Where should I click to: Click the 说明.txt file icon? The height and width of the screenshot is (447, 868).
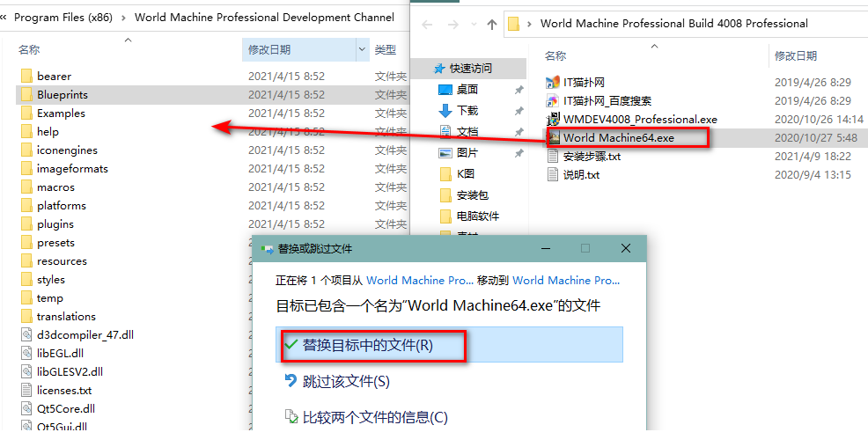(553, 175)
